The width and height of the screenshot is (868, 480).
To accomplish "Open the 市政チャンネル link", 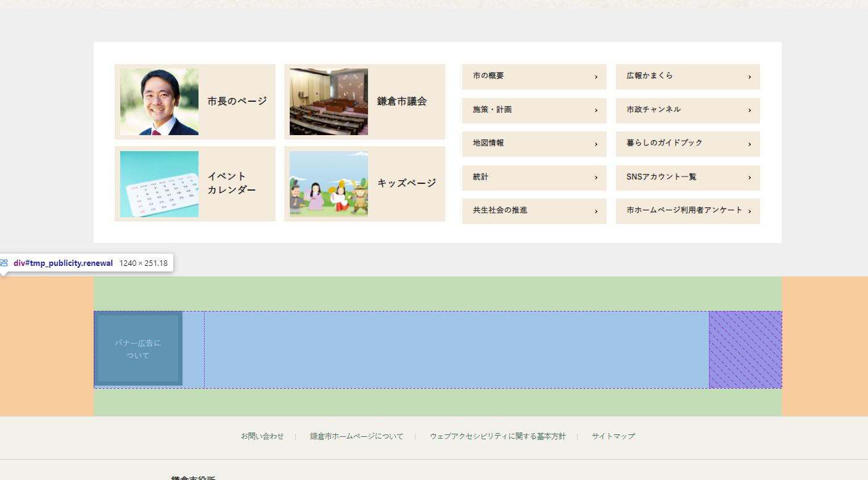I will [653, 110].
